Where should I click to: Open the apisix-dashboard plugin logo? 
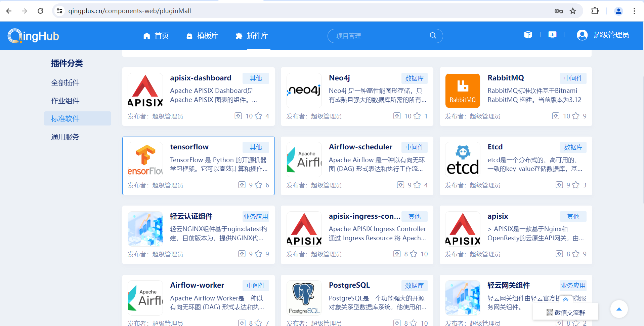[145, 90]
